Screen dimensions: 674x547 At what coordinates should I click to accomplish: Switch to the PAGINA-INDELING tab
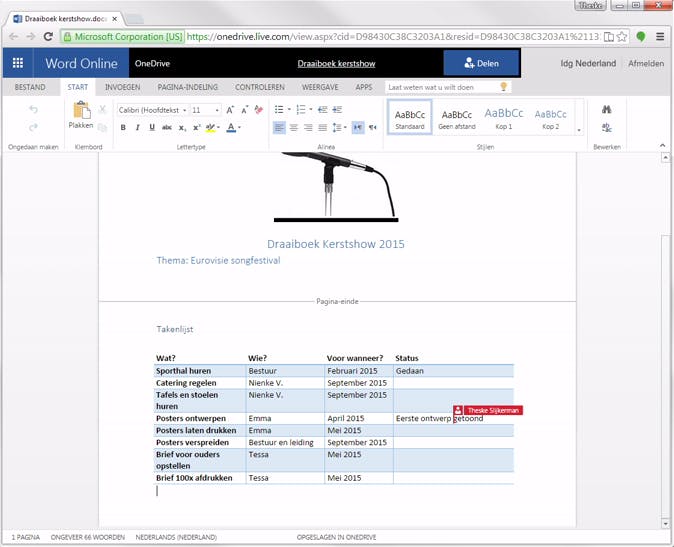(187, 87)
